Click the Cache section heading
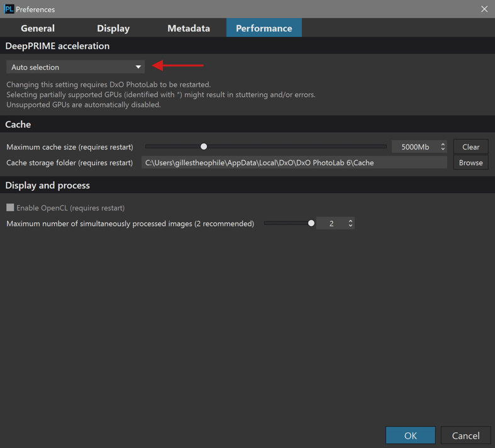 (18, 124)
